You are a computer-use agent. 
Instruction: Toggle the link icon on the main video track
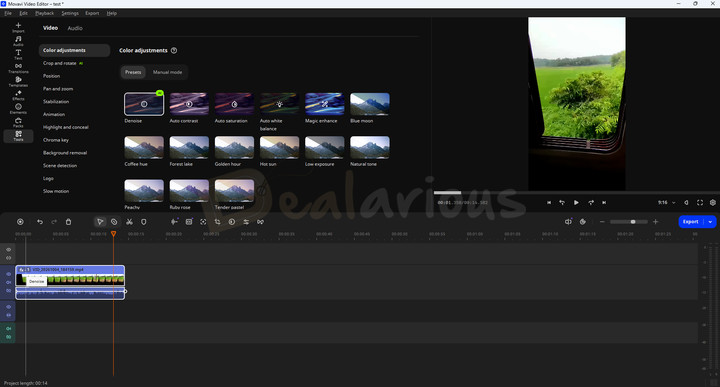pos(8,291)
